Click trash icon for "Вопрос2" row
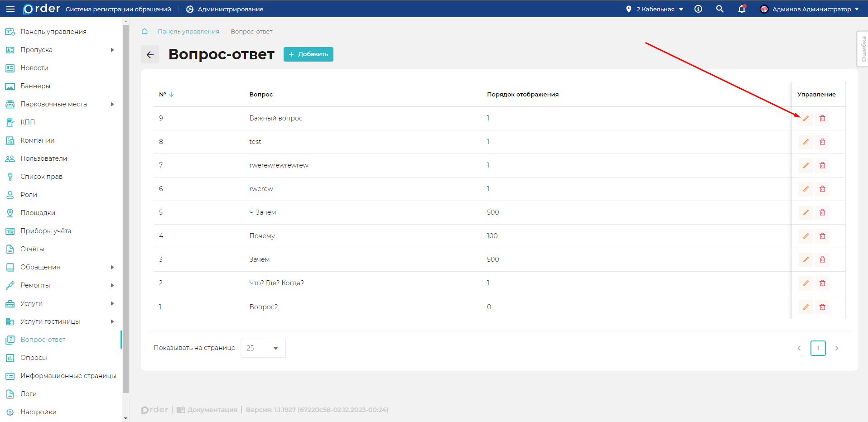Screen dimensions: 868x422 coord(822,307)
